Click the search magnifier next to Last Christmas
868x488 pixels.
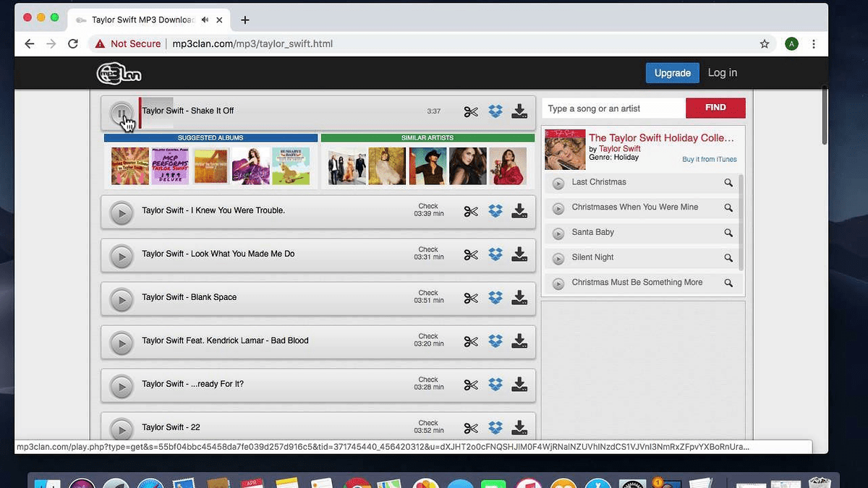click(728, 183)
